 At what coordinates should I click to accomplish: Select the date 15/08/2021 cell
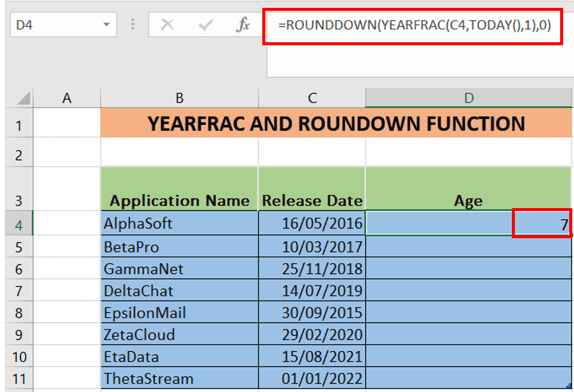point(312,356)
